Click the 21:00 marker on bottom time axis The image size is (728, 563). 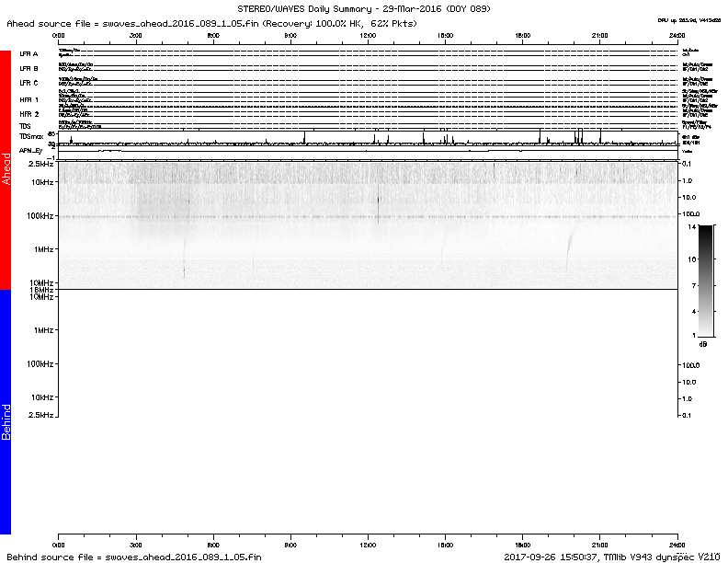point(599,545)
